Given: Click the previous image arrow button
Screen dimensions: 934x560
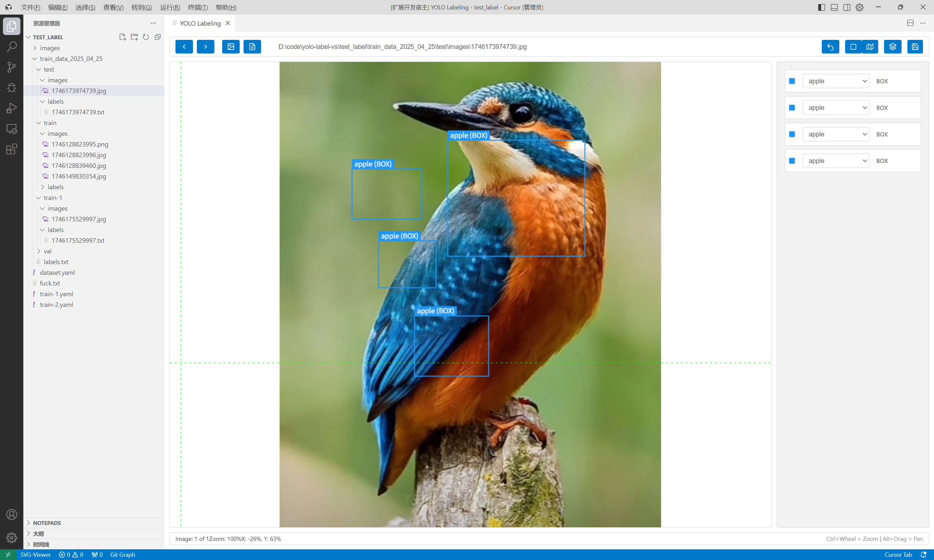Looking at the screenshot, I should point(184,47).
